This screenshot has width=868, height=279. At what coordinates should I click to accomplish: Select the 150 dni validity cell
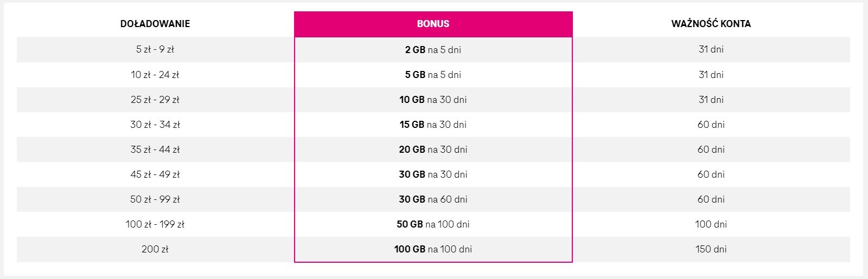pos(711,249)
